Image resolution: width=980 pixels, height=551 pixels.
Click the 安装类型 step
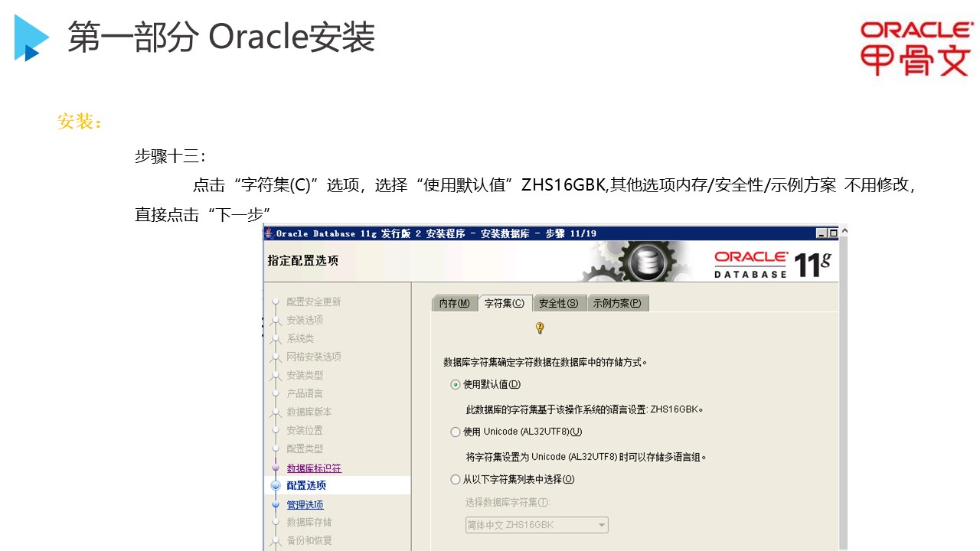305,375
